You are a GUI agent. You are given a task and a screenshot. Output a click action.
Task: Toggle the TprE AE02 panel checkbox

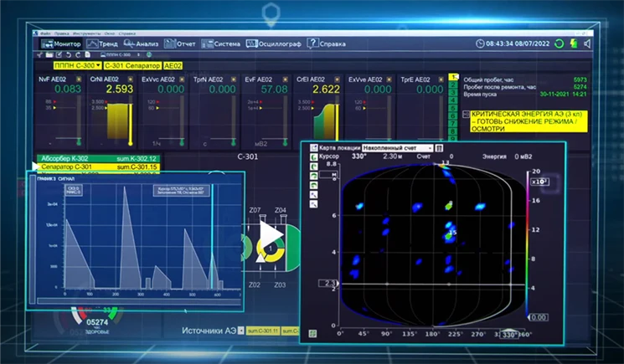(x=441, y=79)
